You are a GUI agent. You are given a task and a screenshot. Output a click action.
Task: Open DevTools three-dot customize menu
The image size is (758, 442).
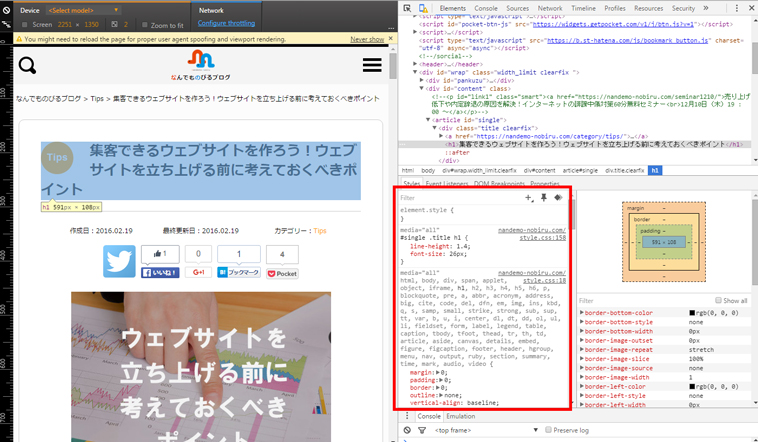pos(736,8)
